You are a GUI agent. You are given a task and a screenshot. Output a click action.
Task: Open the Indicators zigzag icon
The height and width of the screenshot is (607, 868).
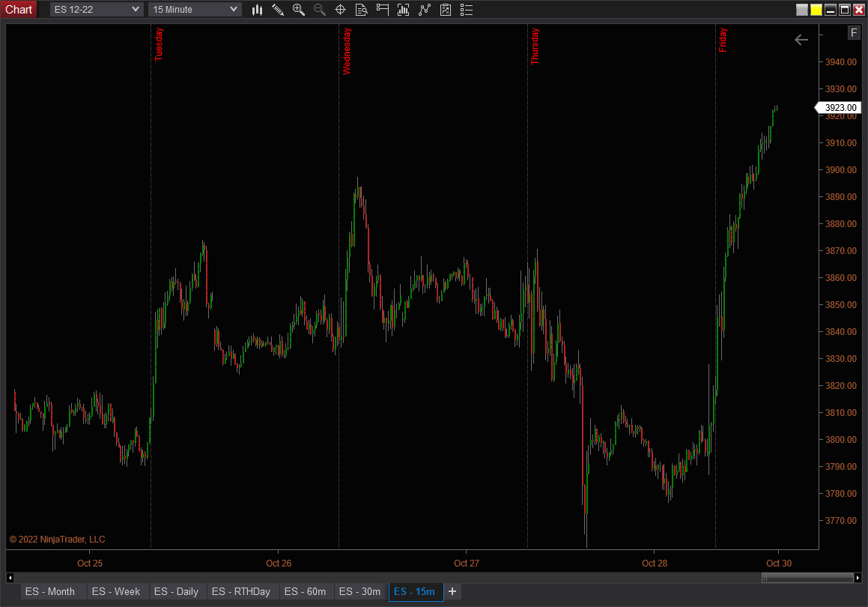[x=424, y=10]
